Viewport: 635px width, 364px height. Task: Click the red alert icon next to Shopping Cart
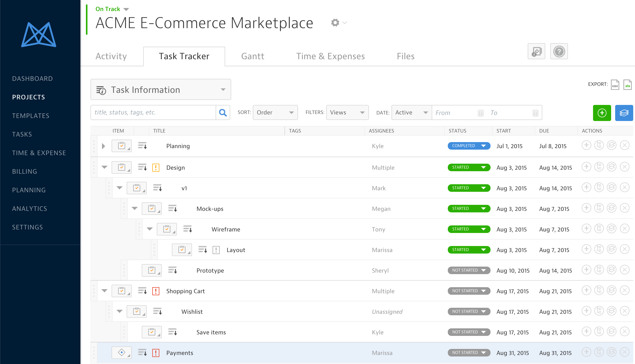pyautogui.click(x=156, y=291)
